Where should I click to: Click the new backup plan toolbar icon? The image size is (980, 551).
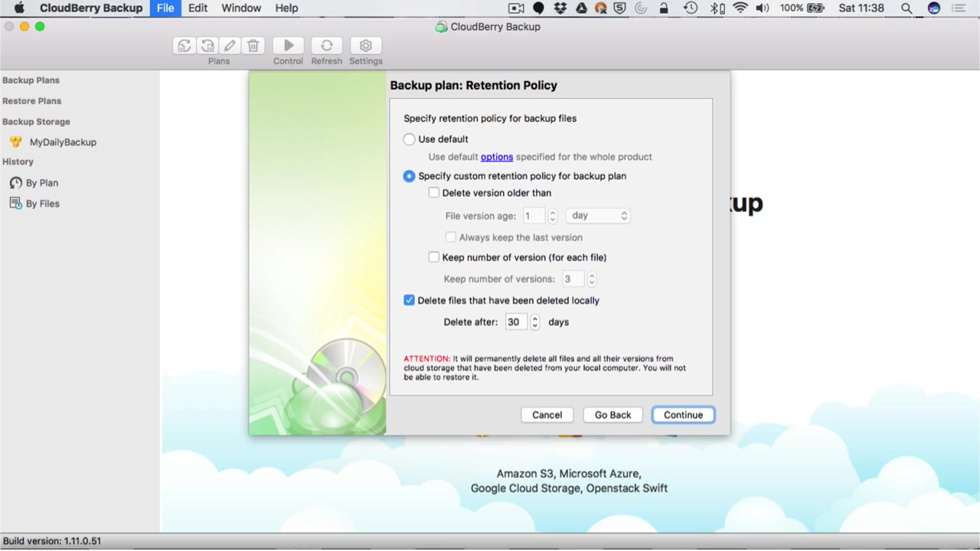(184, 46)
